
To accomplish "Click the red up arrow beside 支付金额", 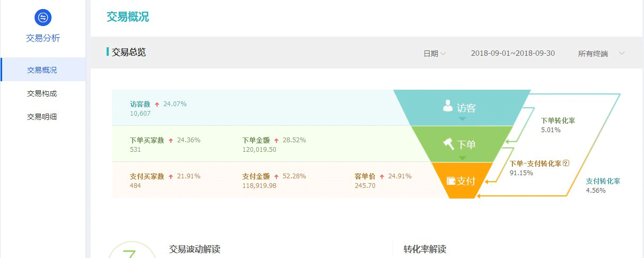I will (x=276, y=177).
